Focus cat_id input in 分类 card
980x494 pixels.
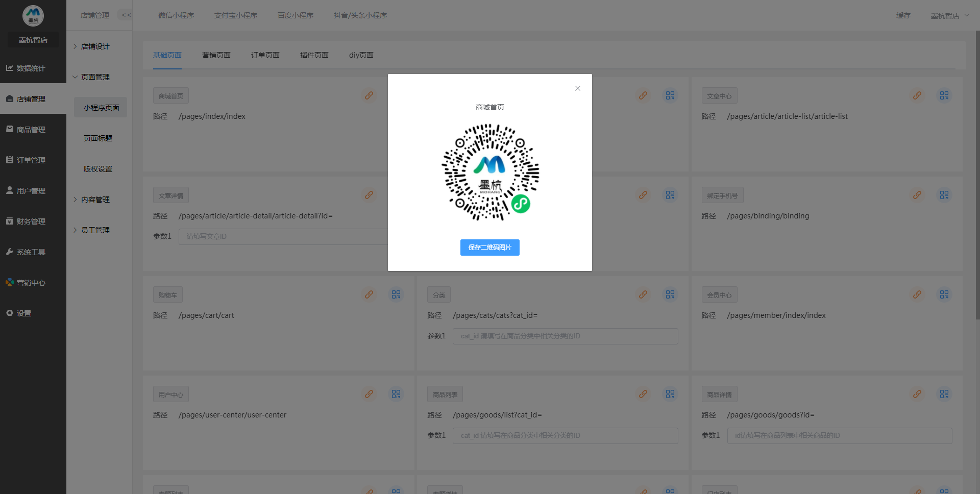(566, 336)
